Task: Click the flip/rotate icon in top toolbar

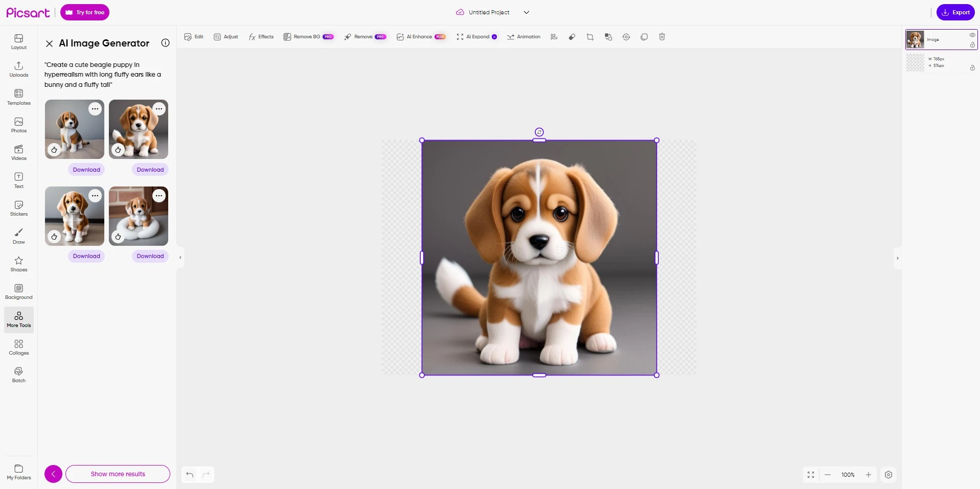Action: click(626, 37)
